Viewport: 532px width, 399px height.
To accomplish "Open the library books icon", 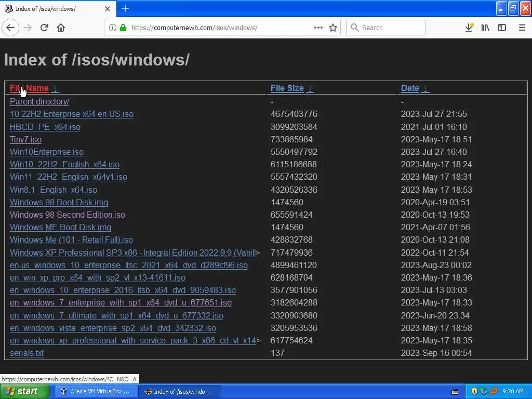I will 485,28.
